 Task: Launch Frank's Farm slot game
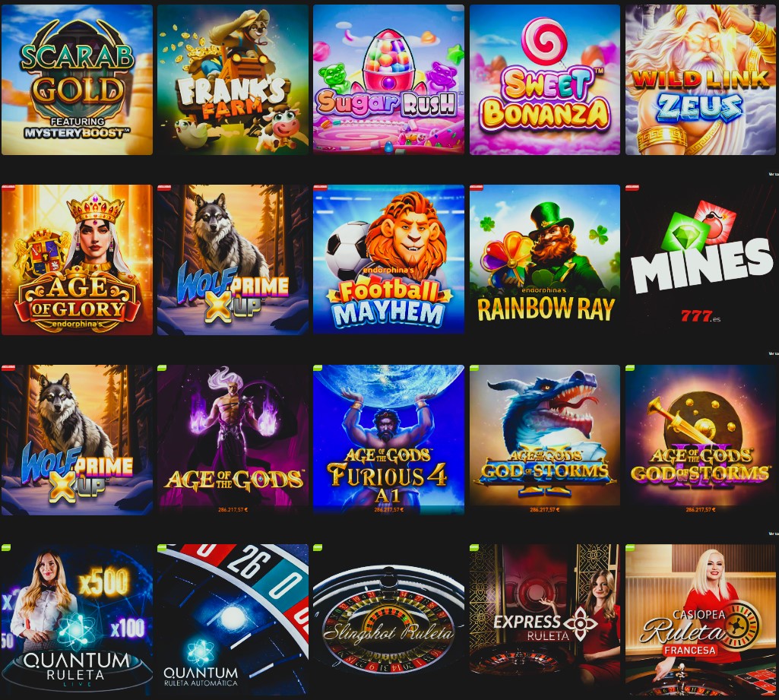(x=233, y=80)
